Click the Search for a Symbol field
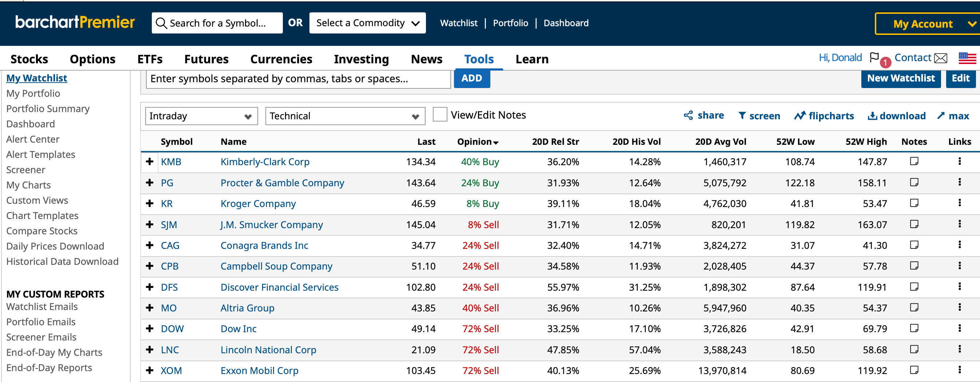This screenshot has height=382, width=980. pyautogui.click(x=217, y=23)
